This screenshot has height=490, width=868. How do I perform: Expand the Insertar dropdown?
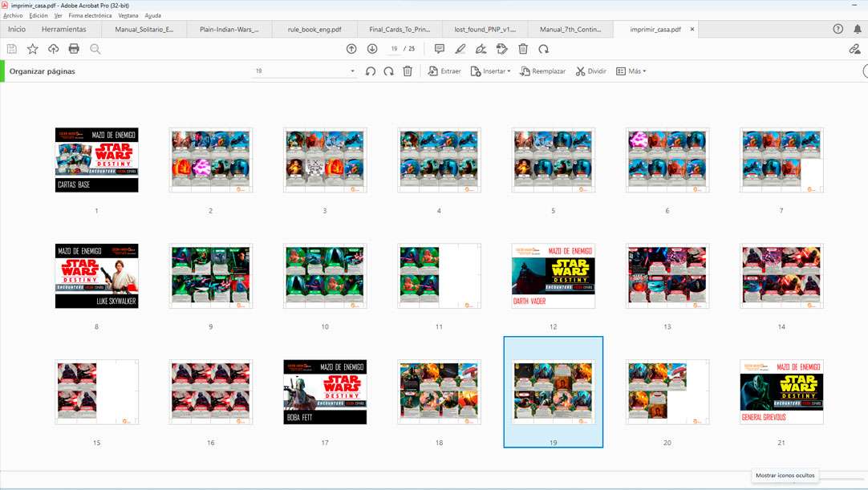(x=490, y=71)
